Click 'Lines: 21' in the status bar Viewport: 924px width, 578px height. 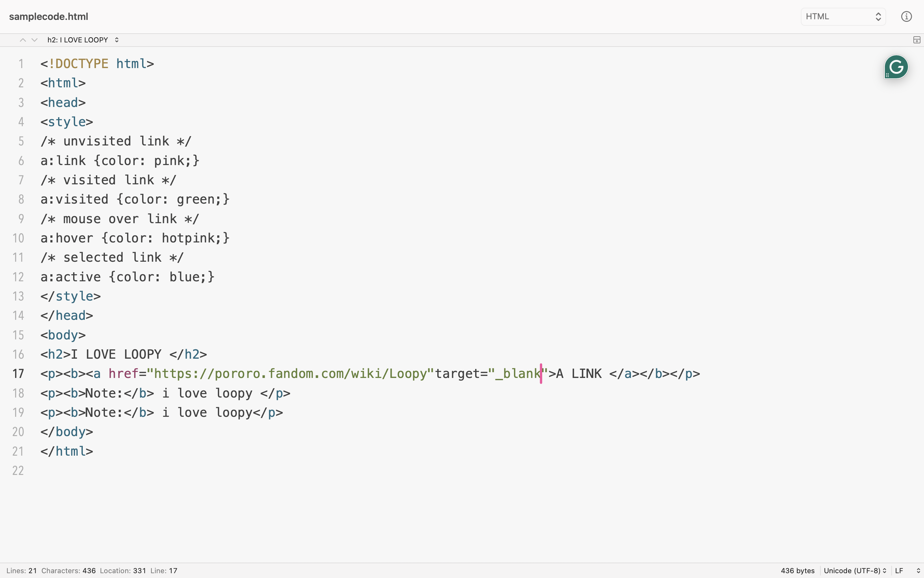pos(21,571)
